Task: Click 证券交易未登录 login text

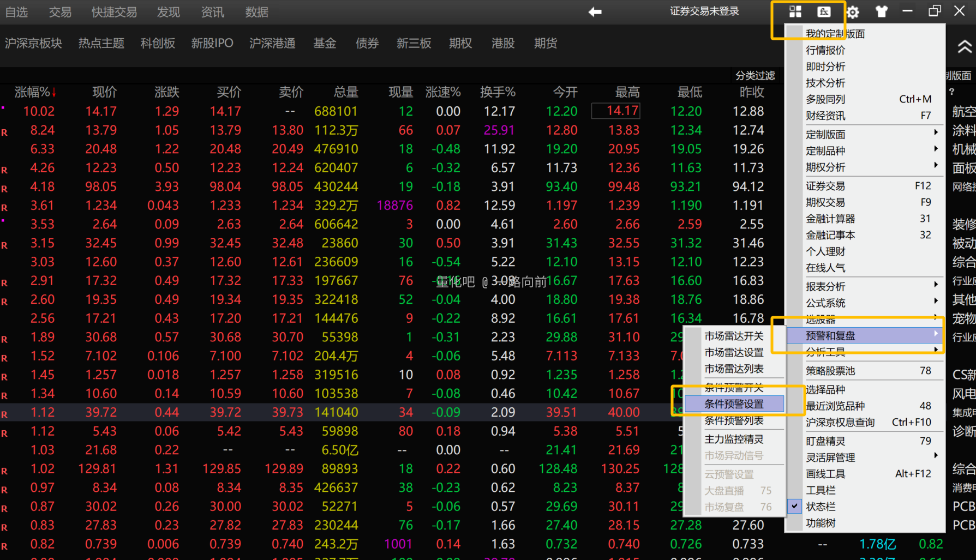Action: tap(704, 11)
